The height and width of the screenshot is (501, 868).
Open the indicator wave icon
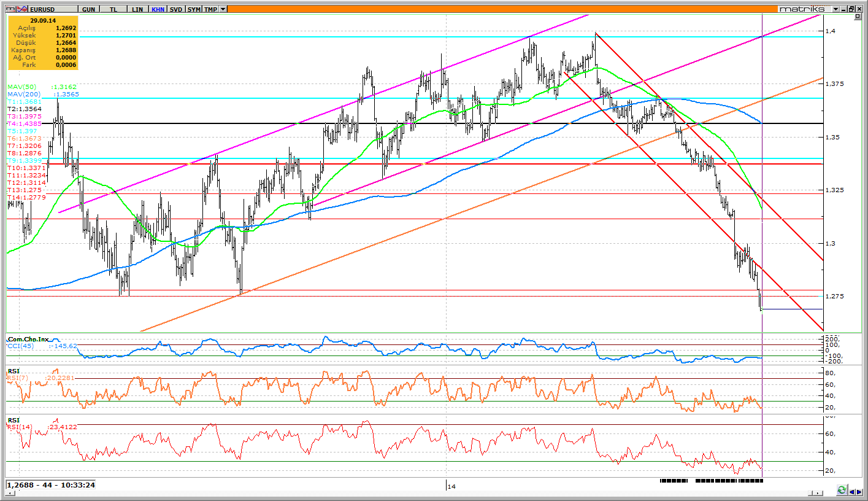click(x=22, y=9)
